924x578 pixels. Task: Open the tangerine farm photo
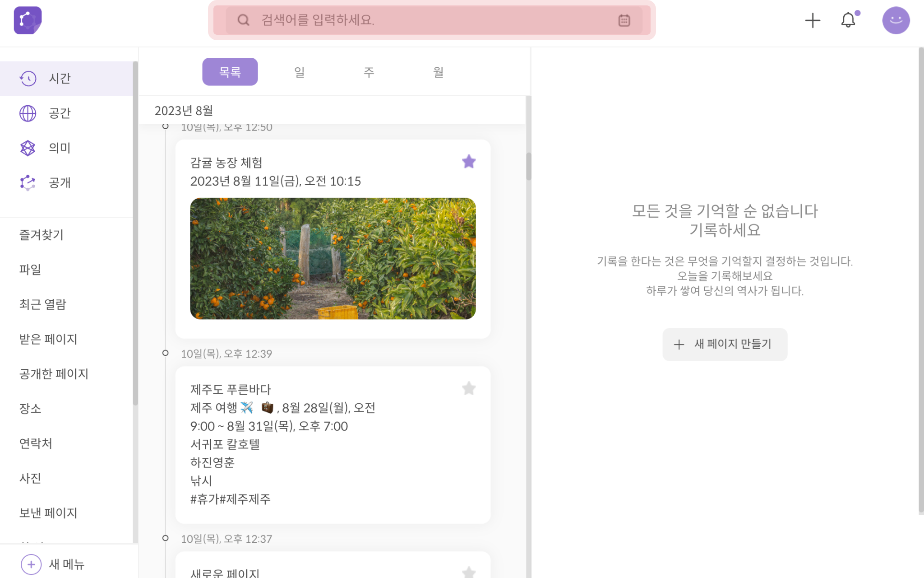[x=333, y=259]
